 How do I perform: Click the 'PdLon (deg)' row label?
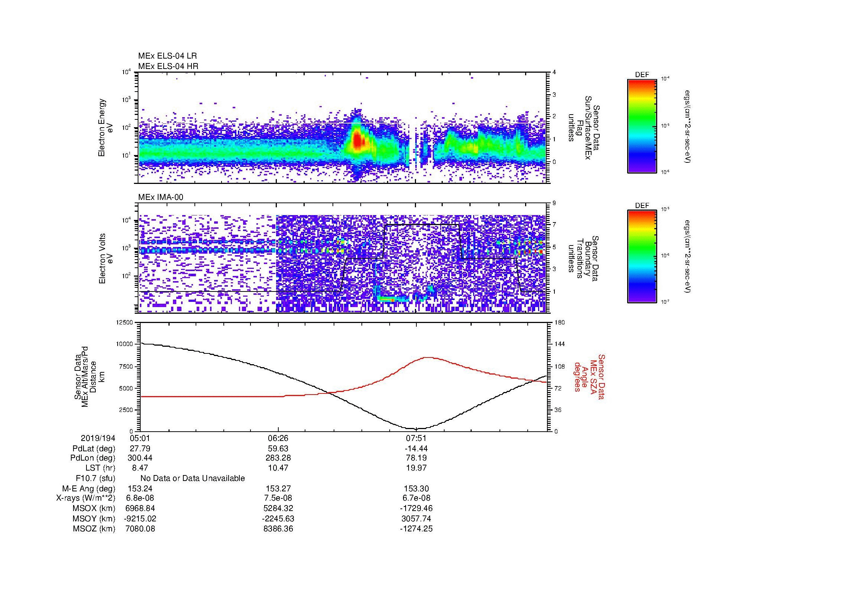[93, 458]
